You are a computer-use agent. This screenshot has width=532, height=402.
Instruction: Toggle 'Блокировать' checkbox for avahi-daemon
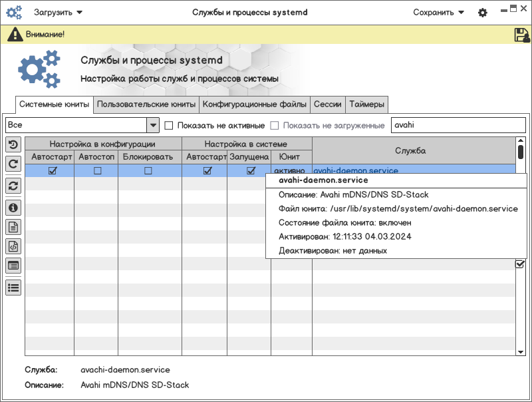click(148, 171)
